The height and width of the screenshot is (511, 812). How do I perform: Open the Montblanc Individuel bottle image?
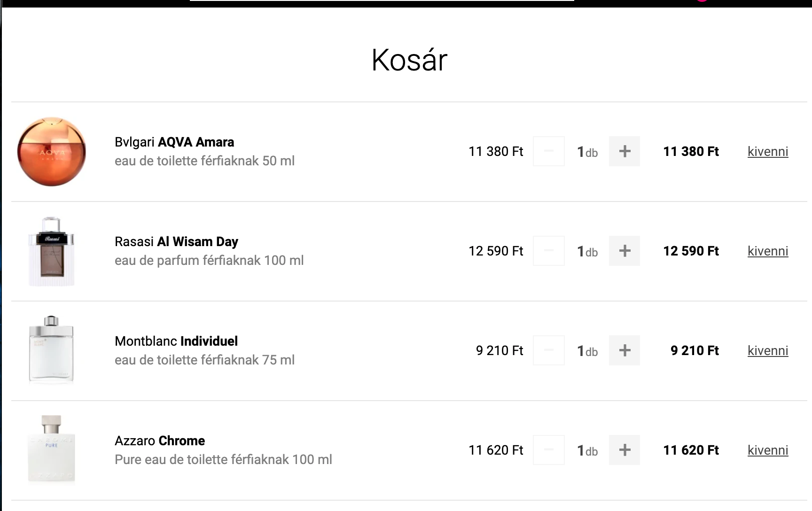click(x=51, y=350)
